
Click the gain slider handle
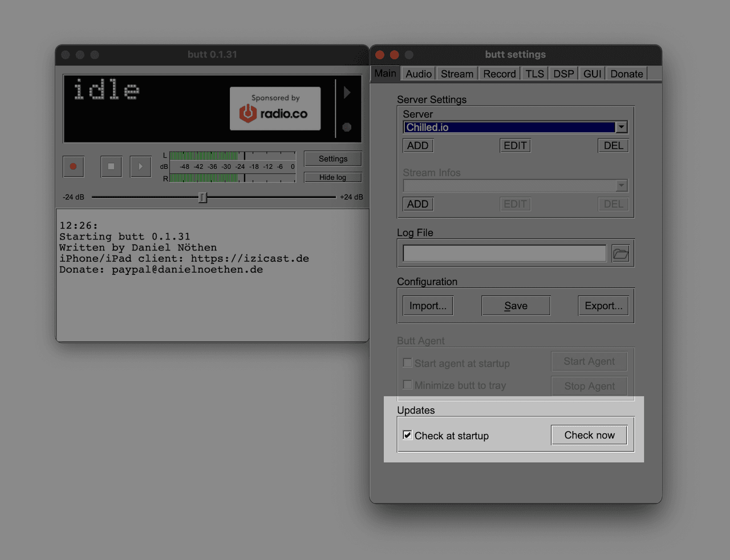[x=202, y=197]
